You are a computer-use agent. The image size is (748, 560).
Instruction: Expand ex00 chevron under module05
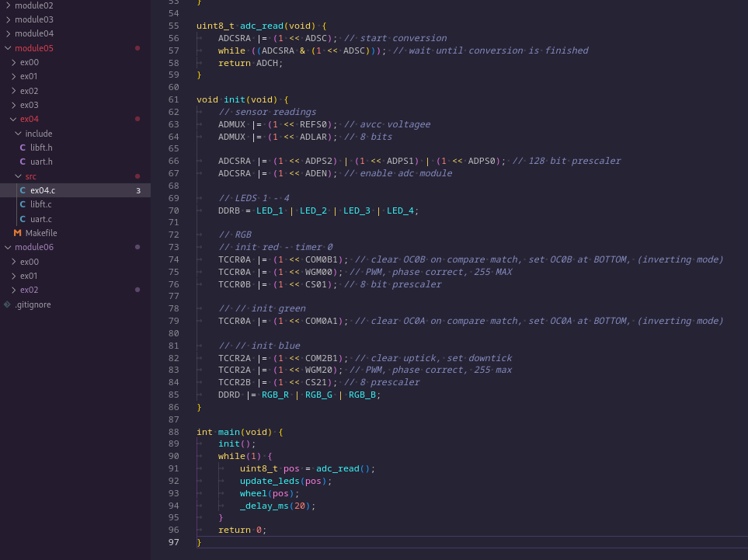[13, 62]
